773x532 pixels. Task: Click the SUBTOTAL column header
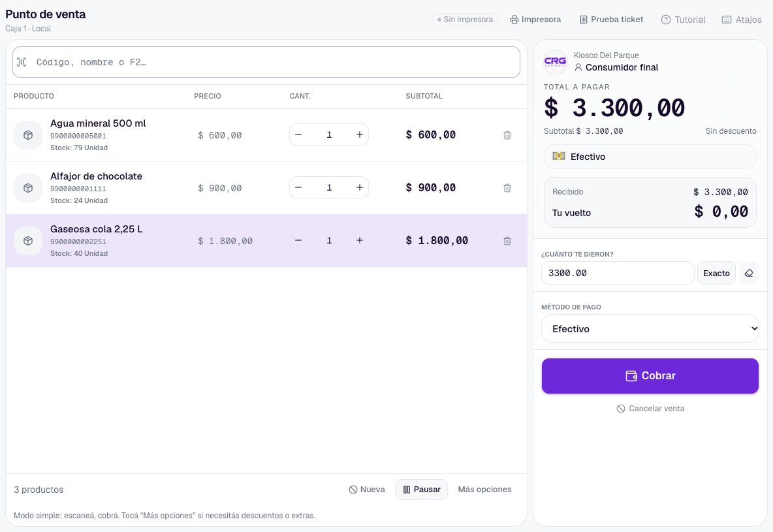pos(424,96)
